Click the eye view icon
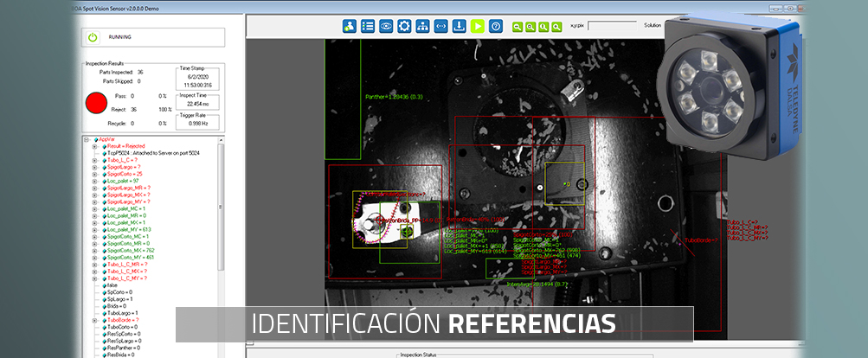This screenshot has height=358, width=868. 386,26
